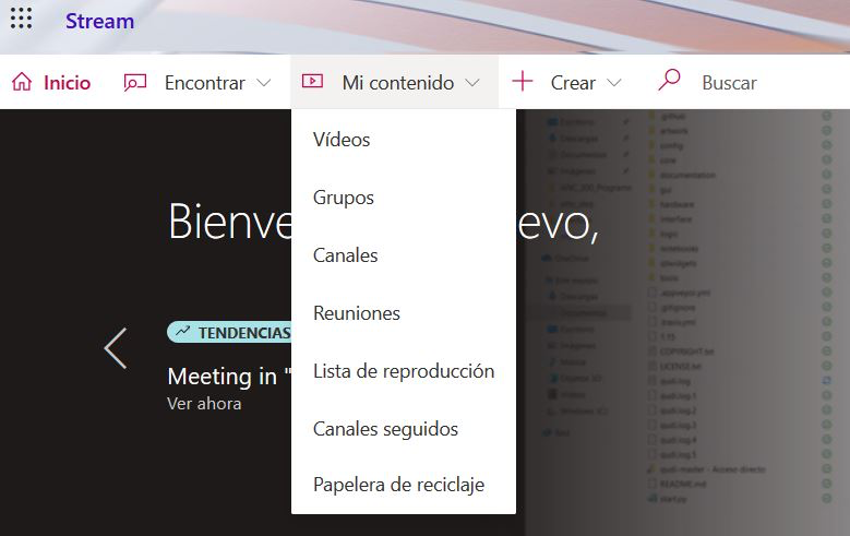Screen dimensions: 850x536
Task: Focus the Buscar search field
Action: click(x=729, y=83)
